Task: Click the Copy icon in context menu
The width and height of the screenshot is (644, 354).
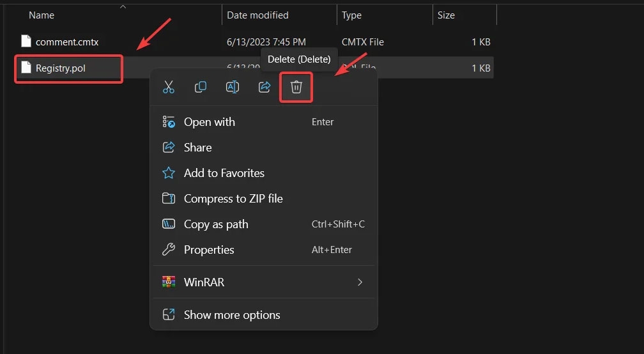Action: click(201, 87)
